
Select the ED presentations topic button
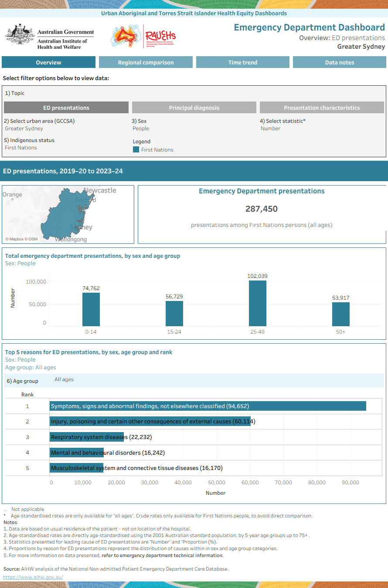[66, 108]
